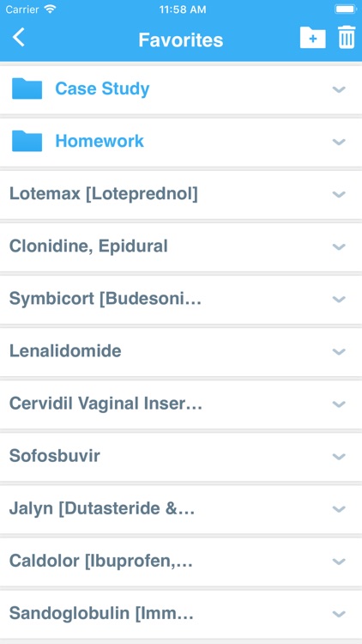
Task: Add a new folder to Favorites
Action: pyautogui.click(x=313, y=38)
